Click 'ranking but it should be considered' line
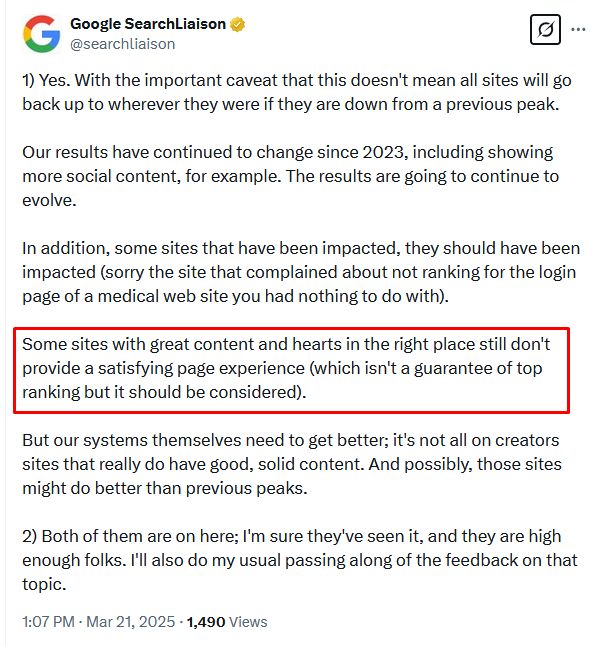 point(164,392)
